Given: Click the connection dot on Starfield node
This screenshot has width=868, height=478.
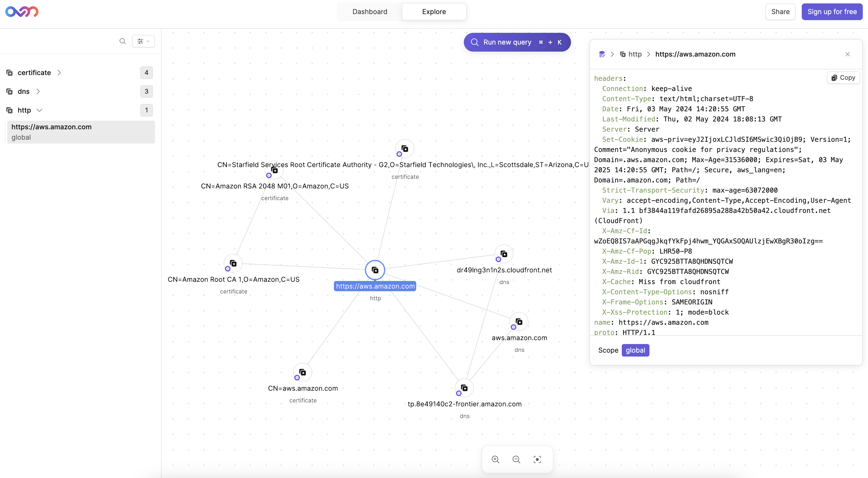Looking at the screenshot, I should [399, 154].
